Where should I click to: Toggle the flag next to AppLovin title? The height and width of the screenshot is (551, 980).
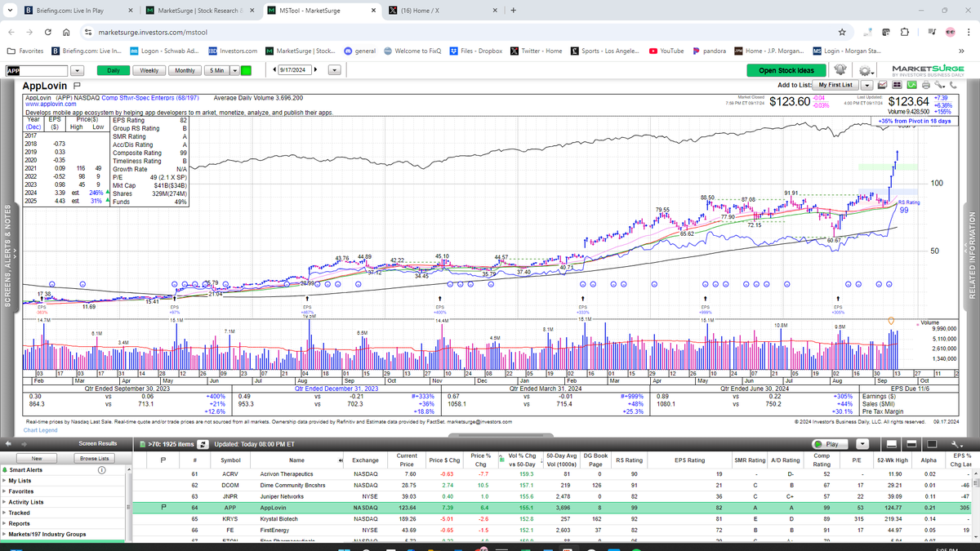tap(77, 85)
